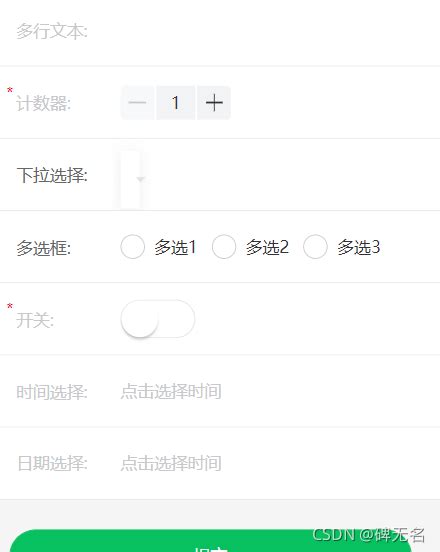Check the 多选3 checkbox circle
440x552 pixels.
[315, 247]
